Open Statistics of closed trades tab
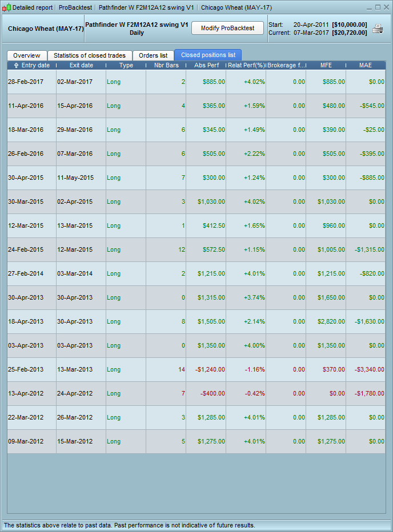Image resolution: width=393 pixels, height=532 pixels. 90,55
